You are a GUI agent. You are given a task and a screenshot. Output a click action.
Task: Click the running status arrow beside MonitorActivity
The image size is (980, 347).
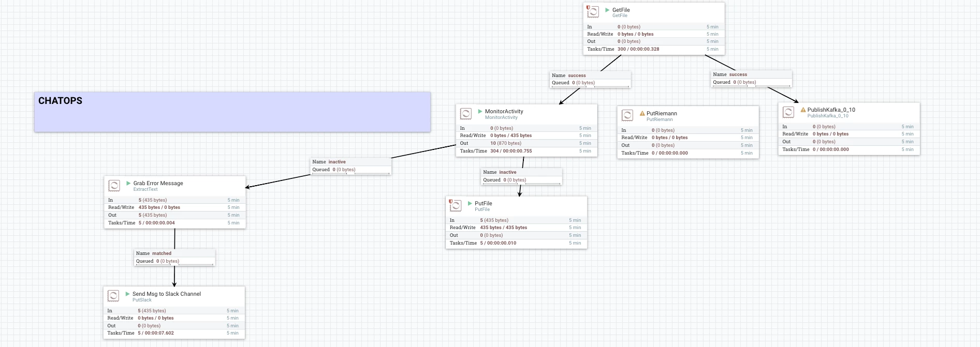point(480,111)
